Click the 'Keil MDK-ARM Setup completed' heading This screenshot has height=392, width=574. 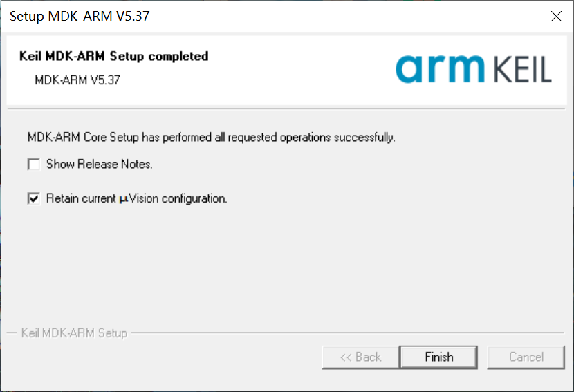click(x=114, y=56)
